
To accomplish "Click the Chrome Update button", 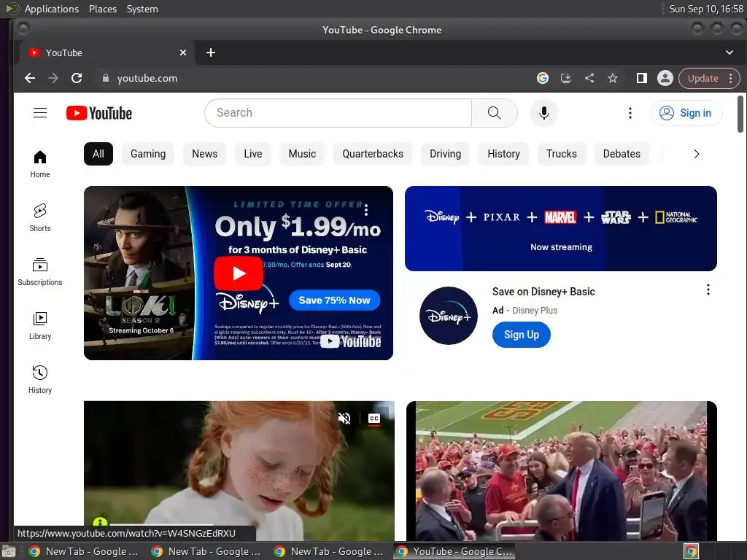I will [703, 78].
